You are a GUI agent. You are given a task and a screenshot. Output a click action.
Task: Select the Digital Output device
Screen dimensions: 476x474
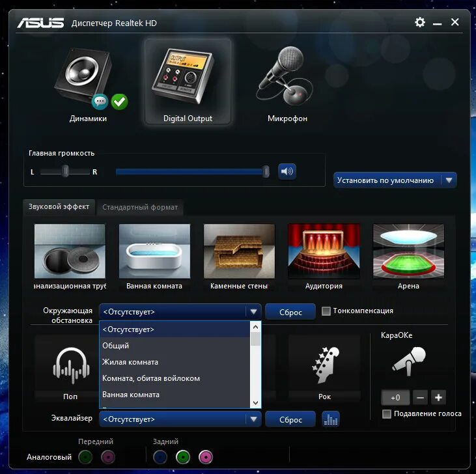pos(188,82)
